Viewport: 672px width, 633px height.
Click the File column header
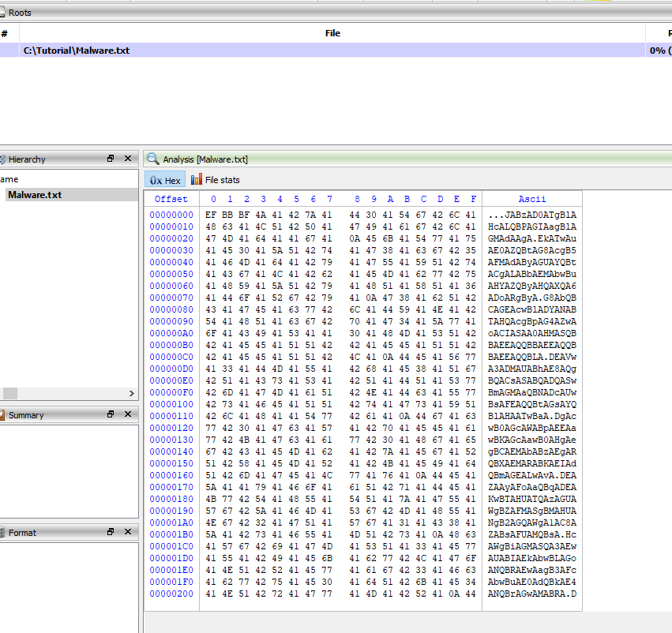[332, 33]
